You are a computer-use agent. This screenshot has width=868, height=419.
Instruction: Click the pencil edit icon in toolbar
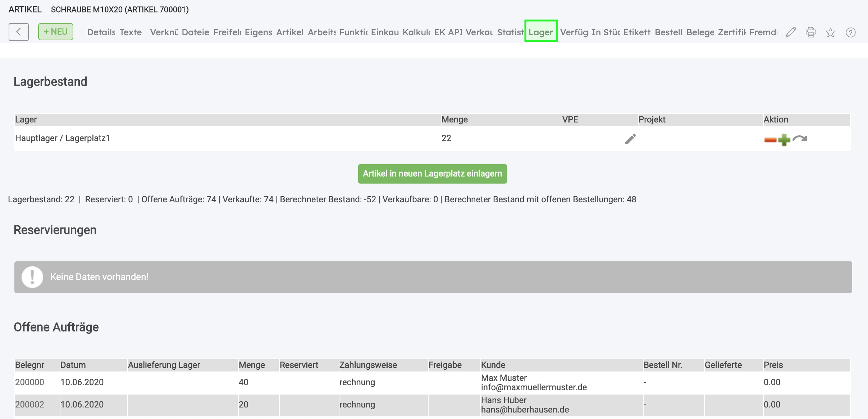coord(791,32)
